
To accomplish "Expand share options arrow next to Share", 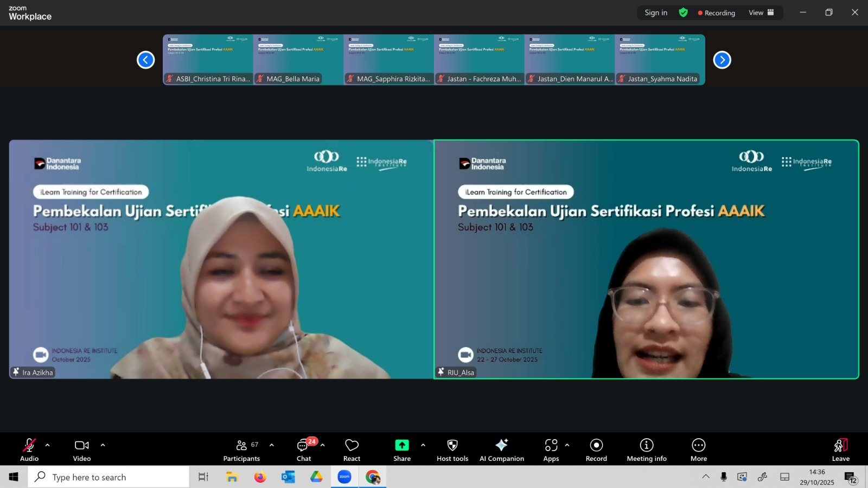I will click(423, 445).
